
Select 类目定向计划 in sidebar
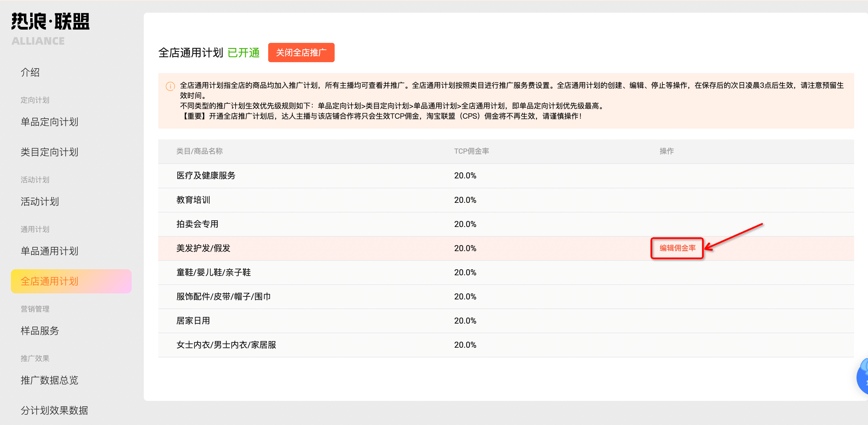click(50, 152)
